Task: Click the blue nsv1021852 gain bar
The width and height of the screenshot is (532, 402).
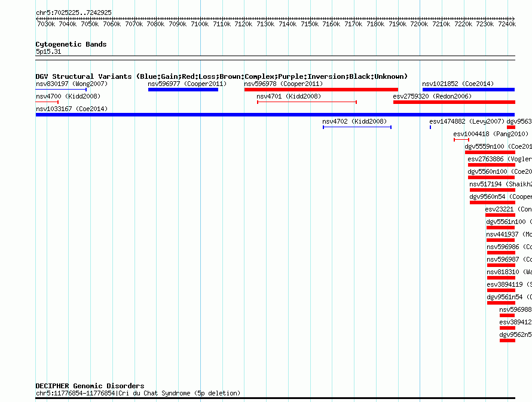Action: coord(469,90)
